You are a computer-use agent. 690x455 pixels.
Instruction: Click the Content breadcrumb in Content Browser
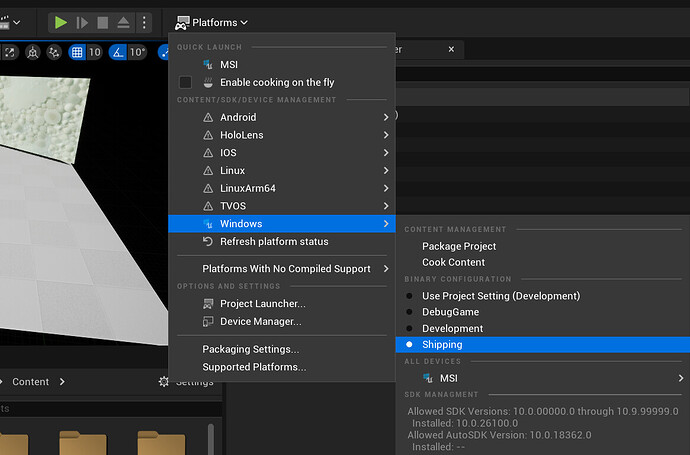[30, 382]
